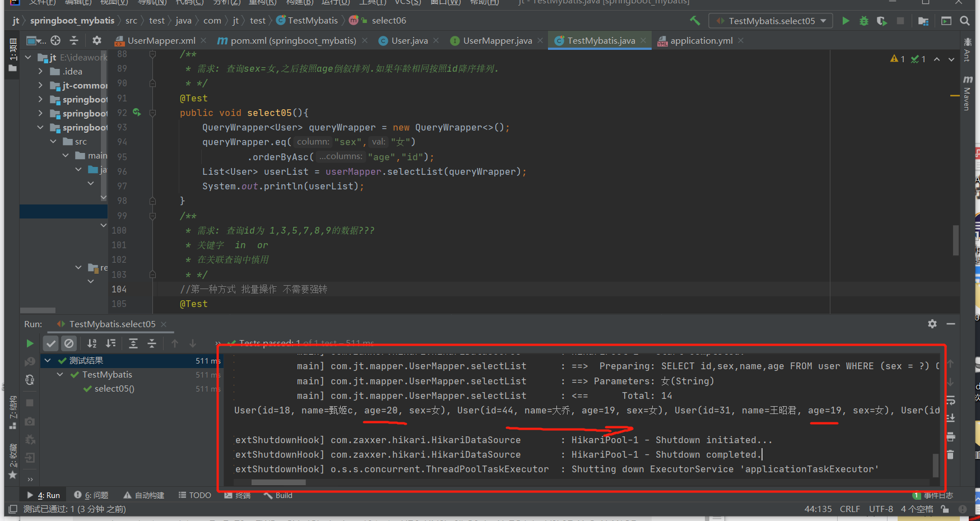Screen dimensions: 980x521
Task: Collapse the 测试结果 root node
Action: (x=48, y=360)
